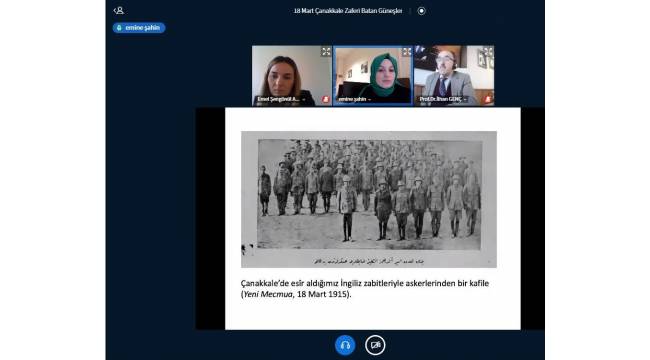This screenshot has width=650, height=360.
Task: Select Emel Şengönül's webcam thumbnail
Action: pos(292,75)
